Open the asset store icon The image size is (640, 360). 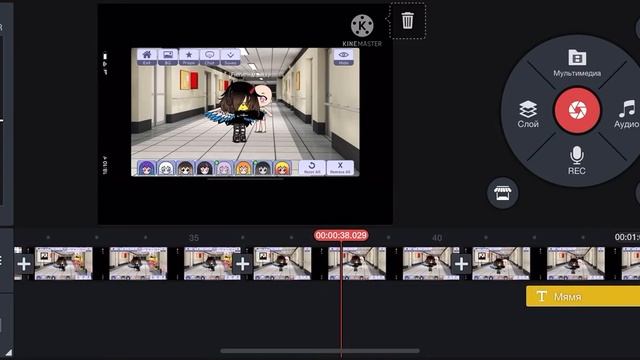502,193
